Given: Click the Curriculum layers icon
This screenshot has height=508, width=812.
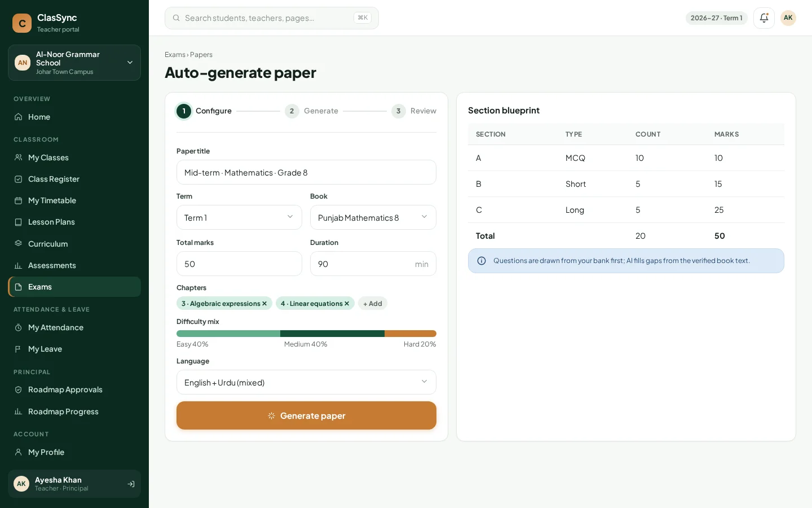Looking at the screenshot, I should tap(18, 244).
